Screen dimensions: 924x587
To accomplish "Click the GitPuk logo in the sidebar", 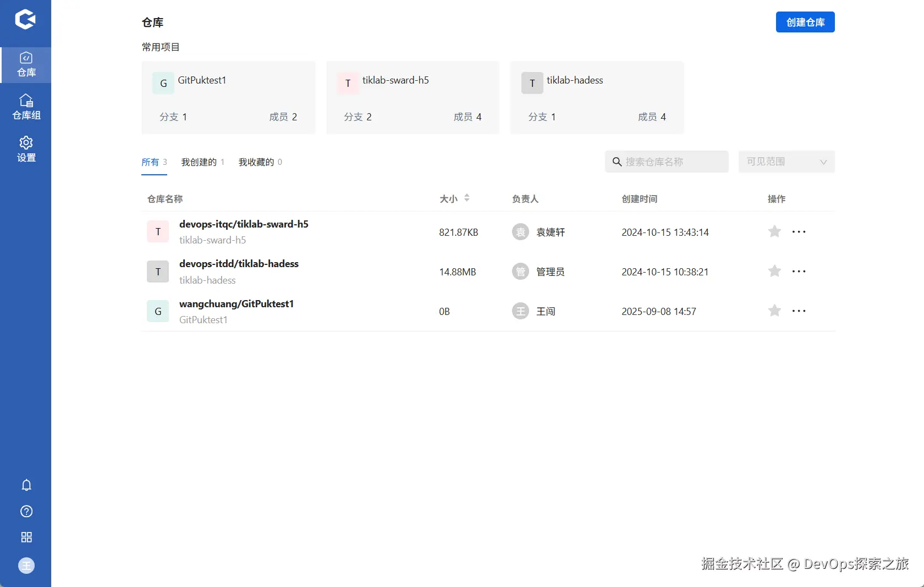I will 25,19.
